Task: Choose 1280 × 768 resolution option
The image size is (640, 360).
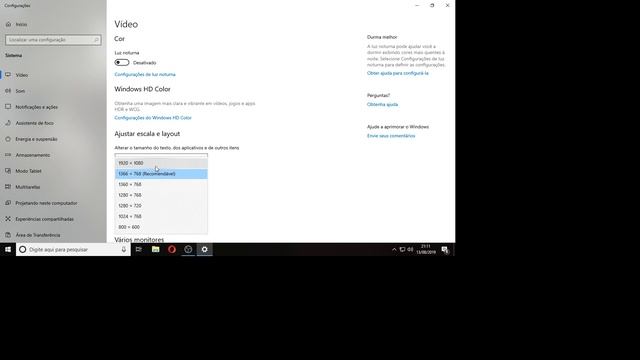Action: coord(161,195)
